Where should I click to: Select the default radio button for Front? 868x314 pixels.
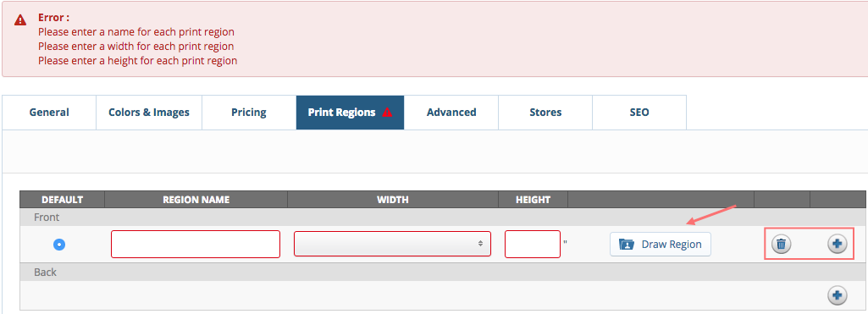[x=59, y=244]
